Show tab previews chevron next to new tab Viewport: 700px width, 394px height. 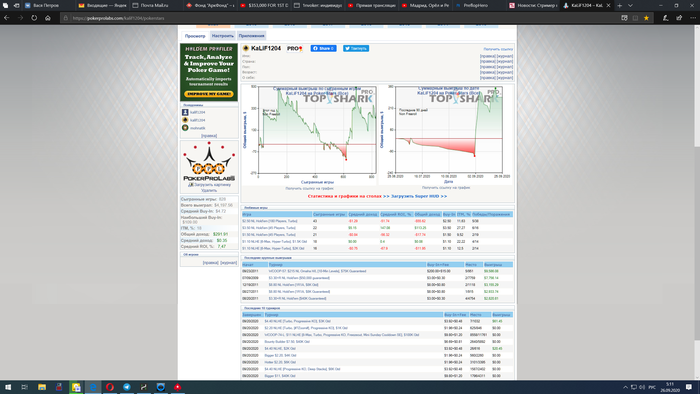(630, 5)
